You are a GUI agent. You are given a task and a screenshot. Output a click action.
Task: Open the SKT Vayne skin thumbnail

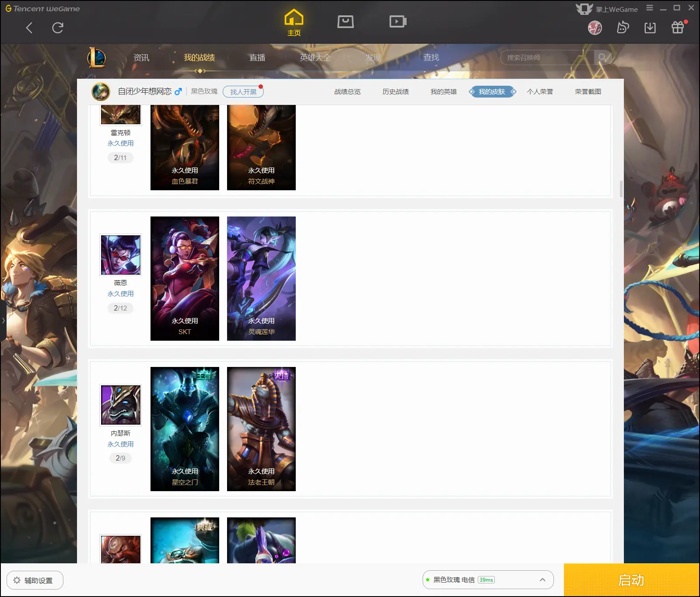pyautogui.click(x=185, y=279)
